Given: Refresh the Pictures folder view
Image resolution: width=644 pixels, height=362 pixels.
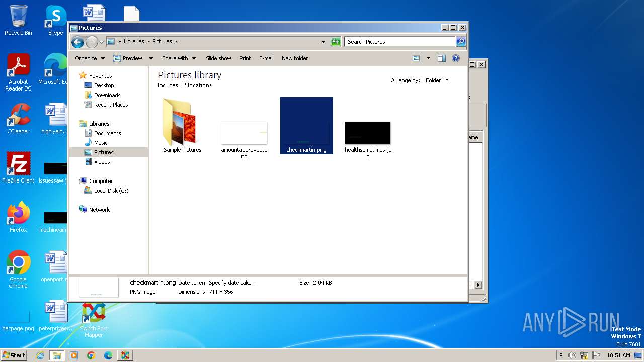Looking at the screenshot, I should (336, 42).
